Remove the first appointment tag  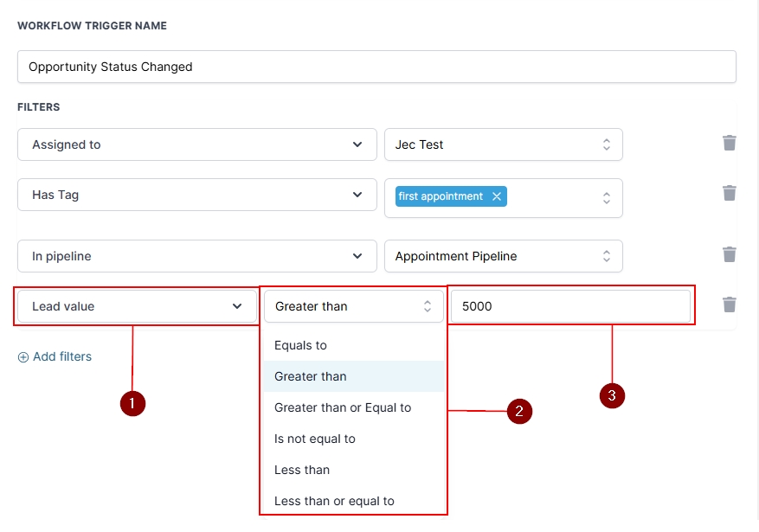coord(497,196)
